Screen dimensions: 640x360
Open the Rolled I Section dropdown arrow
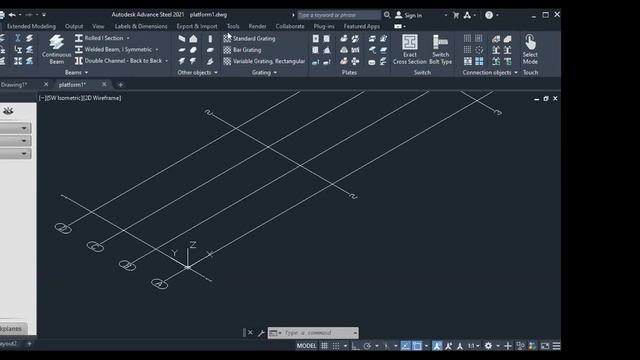[x=128, y=38]
